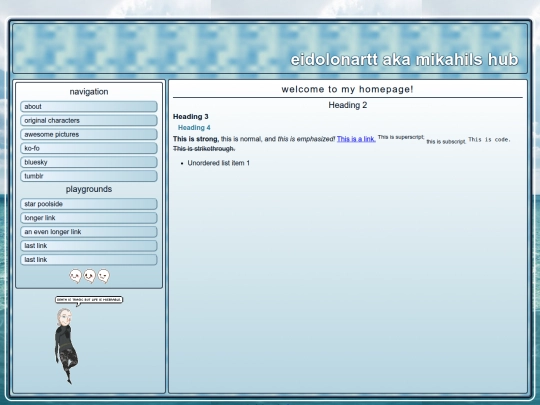Follow the 'This is a link.' hyperlink
This screenshot has width=540, height=405.
(356, 139)
